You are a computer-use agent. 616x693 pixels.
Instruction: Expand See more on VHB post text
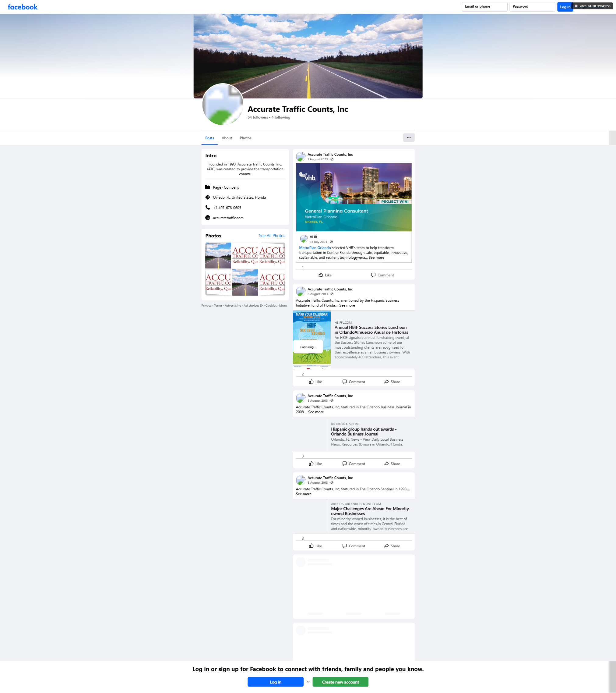(376, 258)
